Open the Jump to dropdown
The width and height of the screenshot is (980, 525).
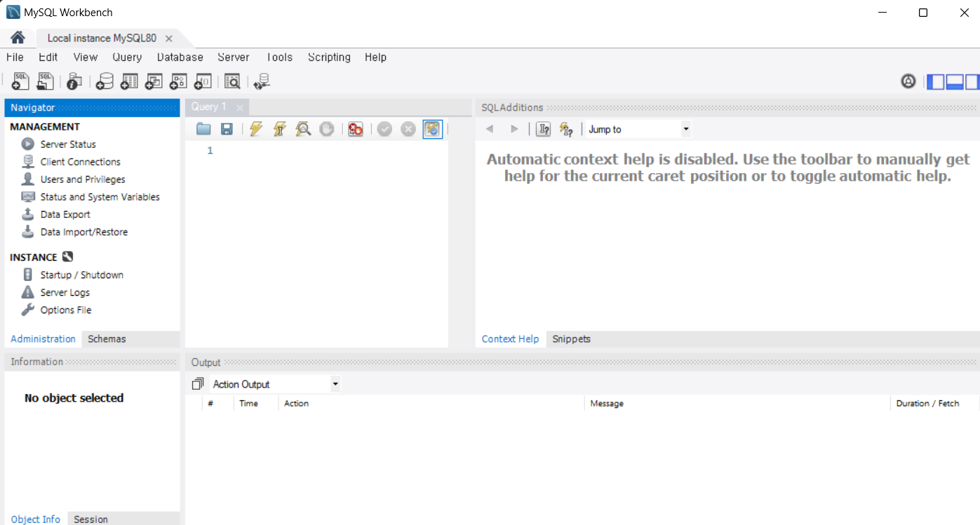pos(638,129)
